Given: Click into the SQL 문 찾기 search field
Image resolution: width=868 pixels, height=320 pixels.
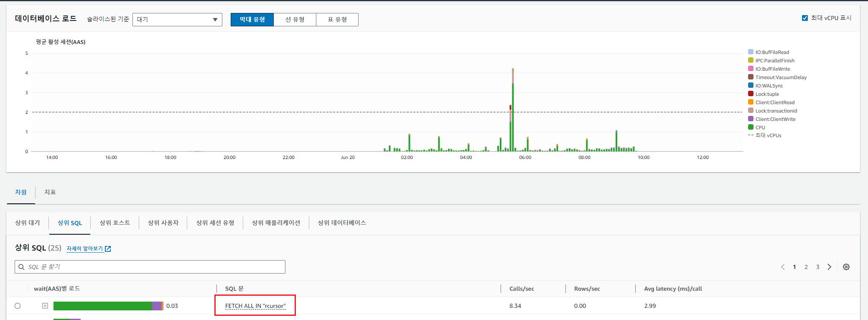Looking at the screenshot, I should coord(155,267).
